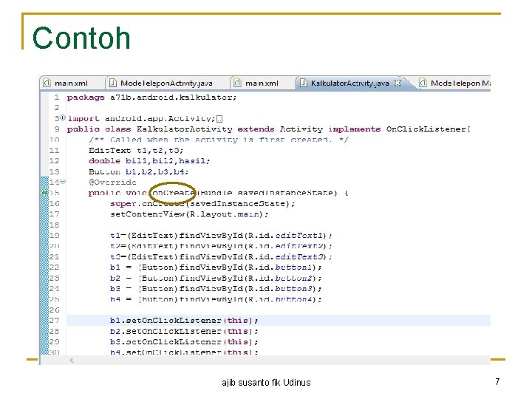Image resolution: width=532 pixels, height=399 pixels.
Task: Select the main.xml tab just before KalkulatorActivity.java
Action: (x=262, y=83)
